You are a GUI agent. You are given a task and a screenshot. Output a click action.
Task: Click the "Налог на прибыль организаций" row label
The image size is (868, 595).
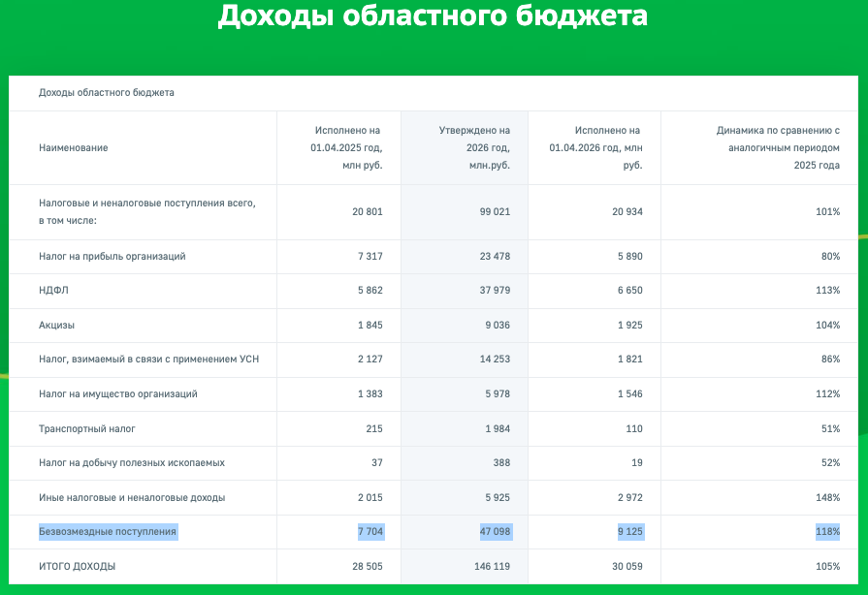(112, 257)
